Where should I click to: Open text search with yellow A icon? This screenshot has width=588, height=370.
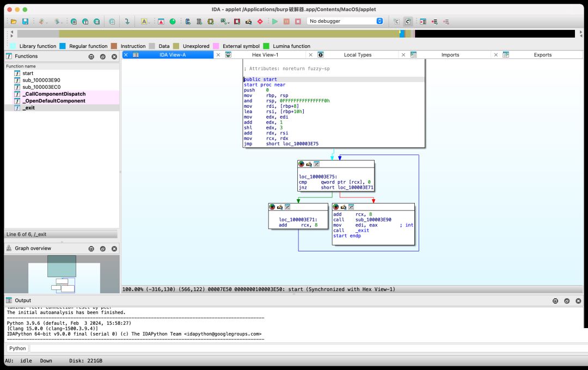coord(144,21)
